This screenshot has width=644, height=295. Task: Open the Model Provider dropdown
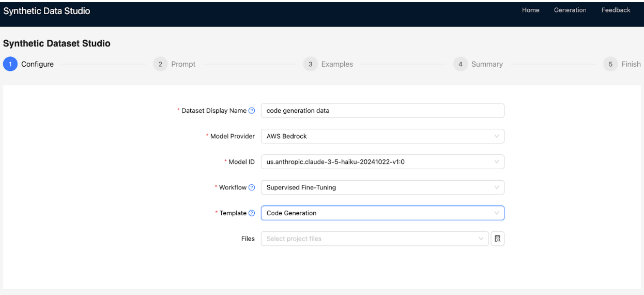tap(382, 136)
